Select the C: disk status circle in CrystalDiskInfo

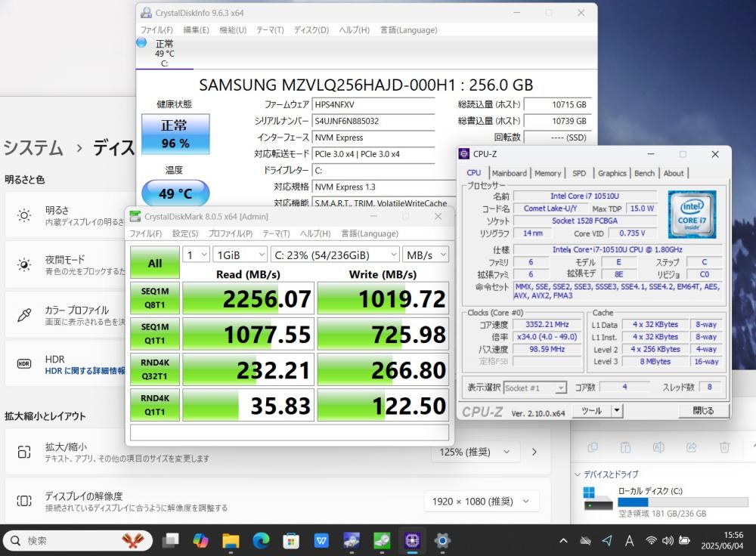141,42
